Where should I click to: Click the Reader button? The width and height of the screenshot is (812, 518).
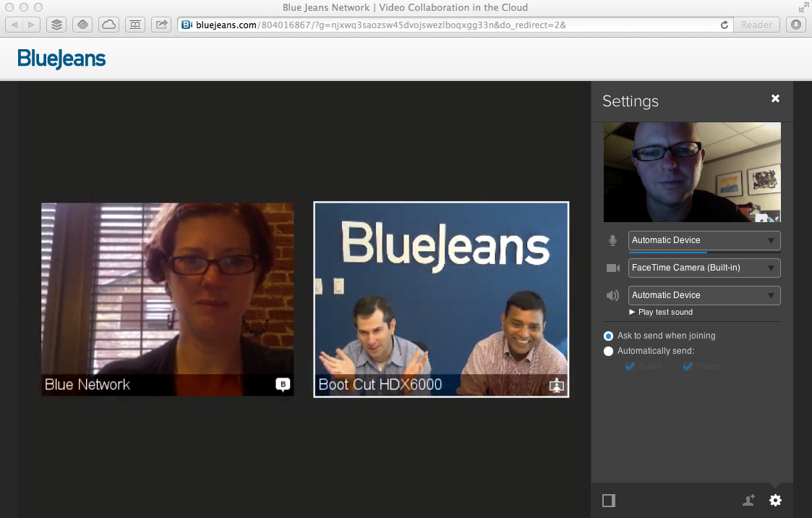[x=756, y=25]
